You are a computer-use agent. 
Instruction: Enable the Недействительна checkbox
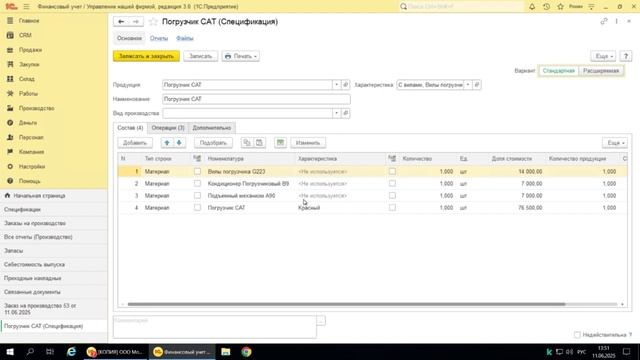click(x=577, y=335)
